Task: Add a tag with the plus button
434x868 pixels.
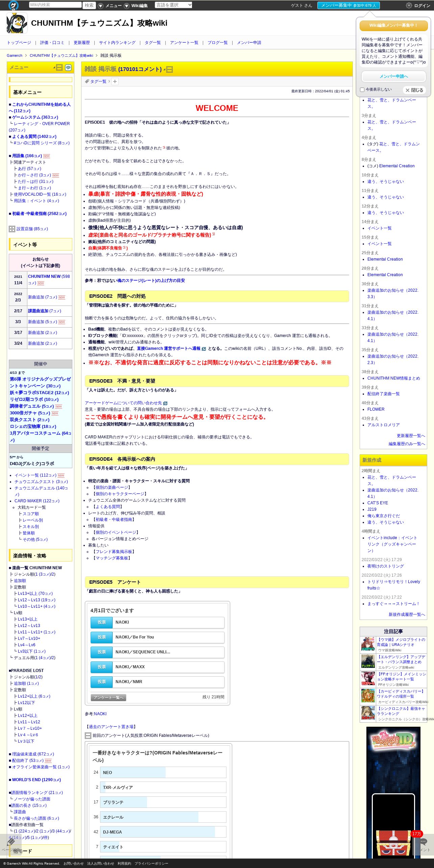Action: (115, 81)
